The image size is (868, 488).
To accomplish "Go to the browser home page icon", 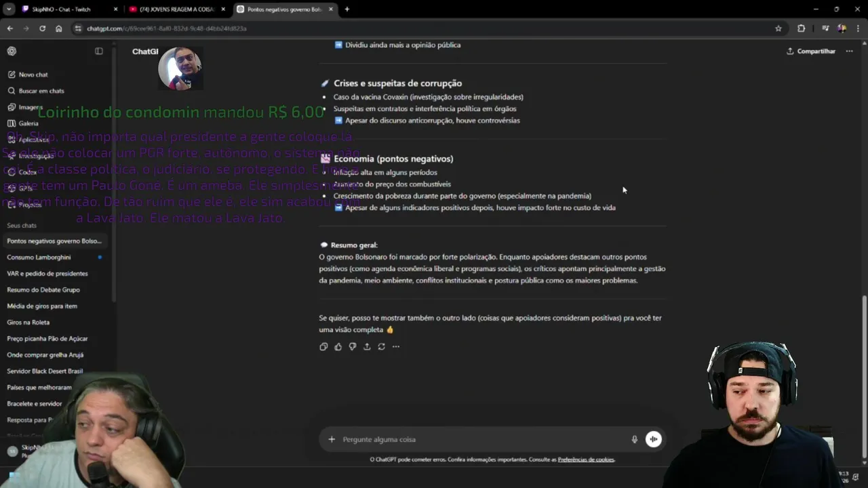I will (x=59, y=28).
